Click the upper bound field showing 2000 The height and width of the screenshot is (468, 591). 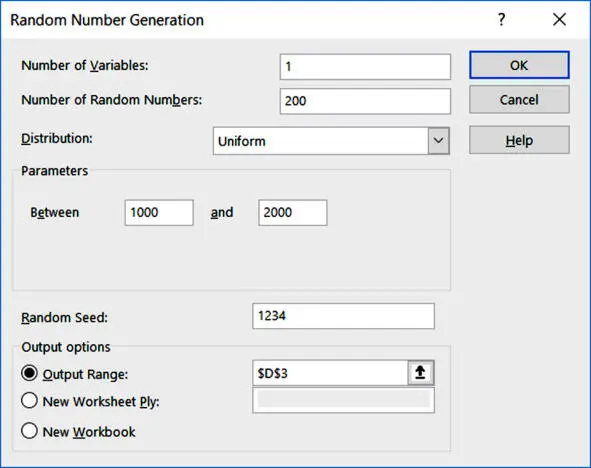(x=292, y=213)
